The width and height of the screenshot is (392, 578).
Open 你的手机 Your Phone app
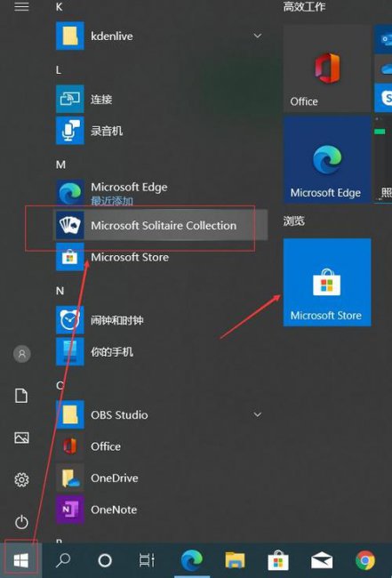(159, 351)
